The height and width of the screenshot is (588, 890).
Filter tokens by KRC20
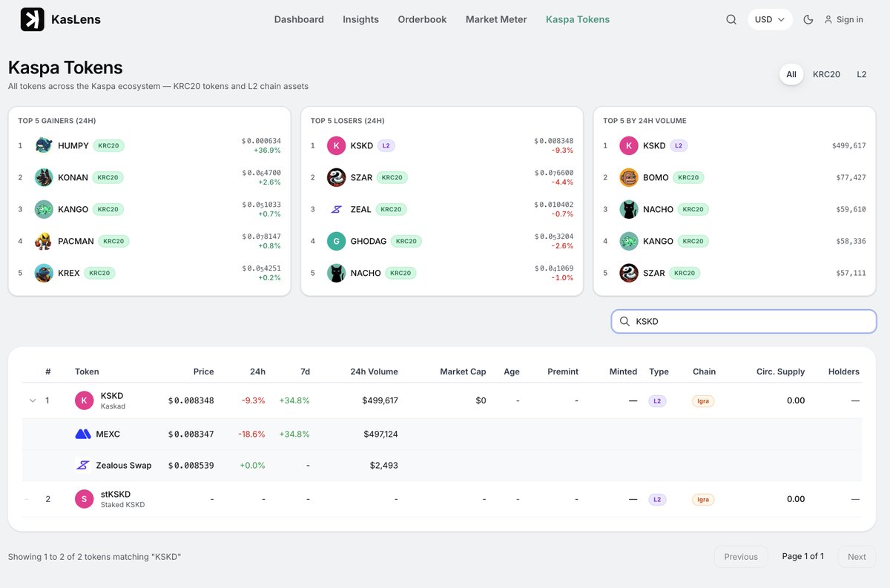pos(826,74)
